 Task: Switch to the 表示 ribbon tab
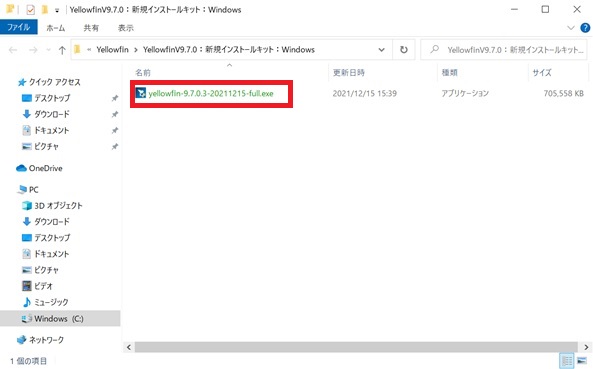(x=126, y=28)
